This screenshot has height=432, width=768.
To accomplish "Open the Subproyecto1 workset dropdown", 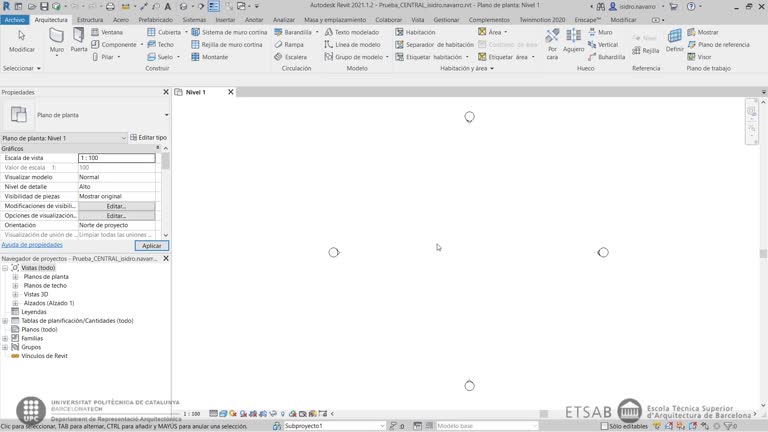I will pyautogui.click(x=330, y=426).
